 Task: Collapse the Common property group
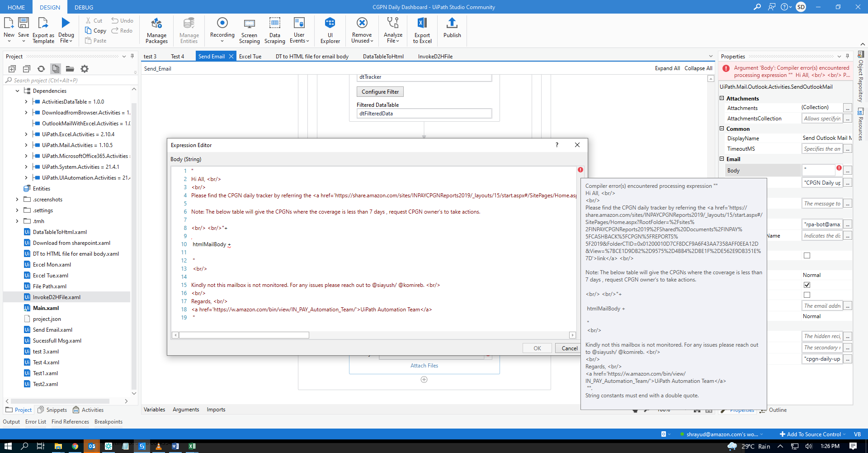722,129
